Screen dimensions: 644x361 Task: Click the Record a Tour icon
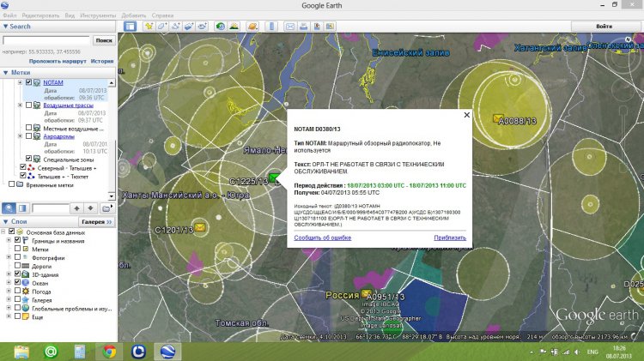coord(202,27)
